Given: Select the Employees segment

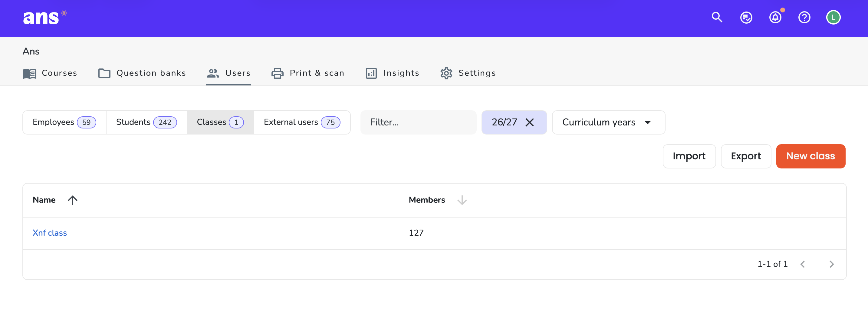Looking at the screenshot, I should pos(64,122).
